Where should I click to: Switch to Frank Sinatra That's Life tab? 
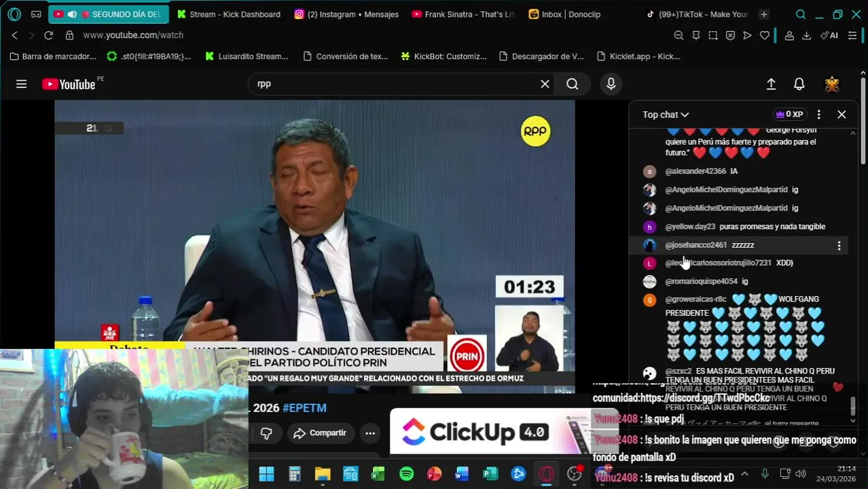point(464,14)
